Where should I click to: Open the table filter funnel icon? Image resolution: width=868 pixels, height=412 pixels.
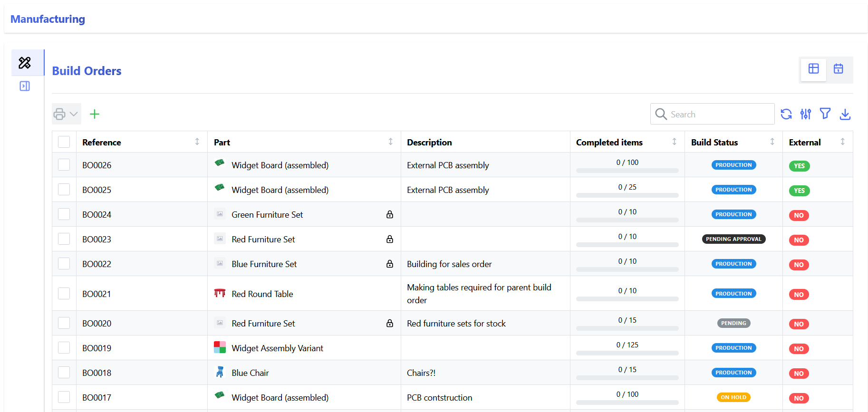point(825,114)
